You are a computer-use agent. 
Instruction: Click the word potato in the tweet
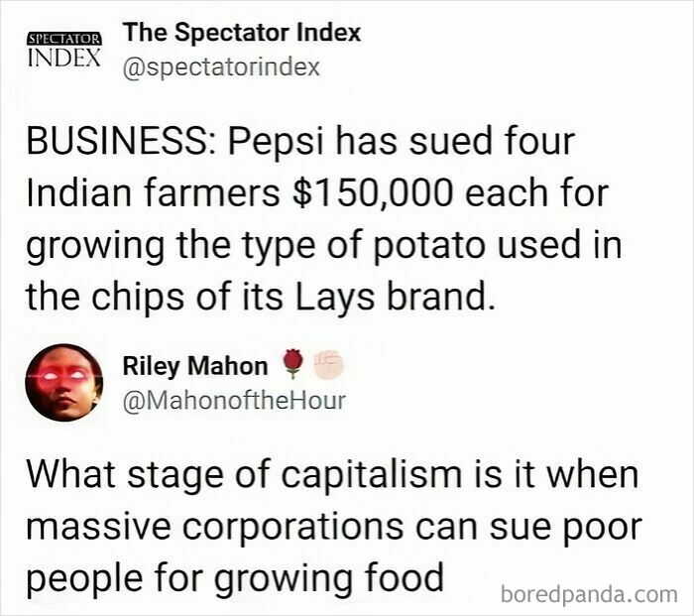coord(429,247)
